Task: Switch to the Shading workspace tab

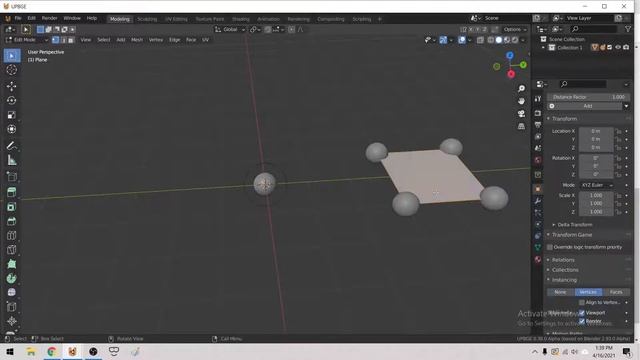Action: click(x=240, y=19)
